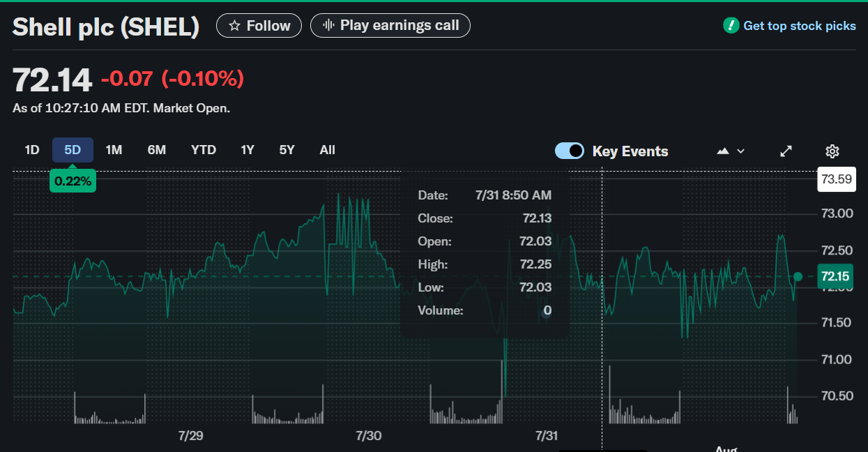Screen dimensions: 868x452
Task: Switch chart to 1M range
Action: [x=114, y=150]
